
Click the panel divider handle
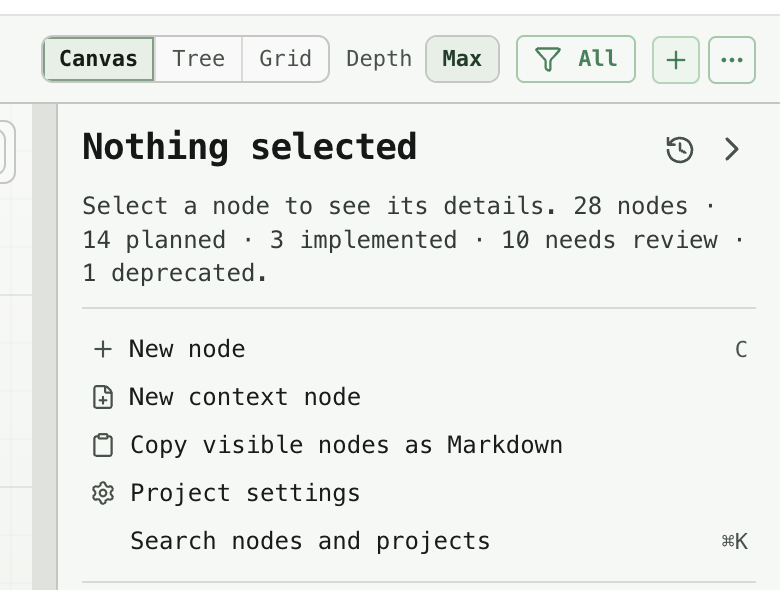click(45, 347)
